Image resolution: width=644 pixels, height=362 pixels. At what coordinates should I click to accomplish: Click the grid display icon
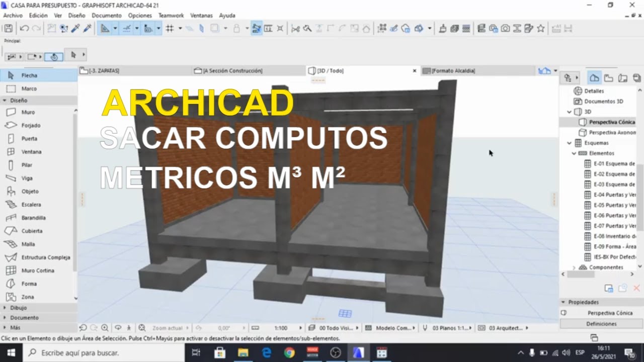pyautogui.click(x=170, y=29)
